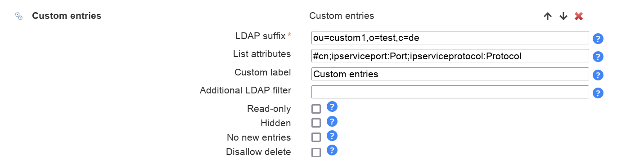Click into the LDAP suffix input field
The width and height of the screenshot is (644, 168).
tap(450, 38)
